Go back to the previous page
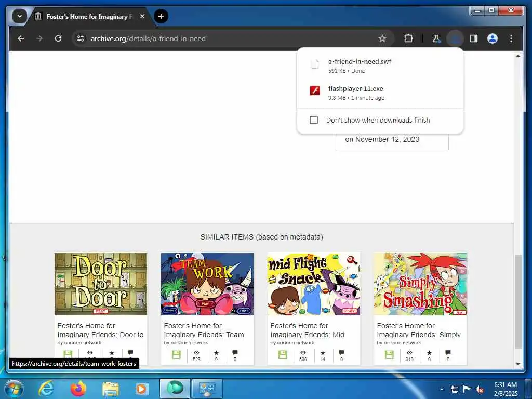The height and width of the screenshot is (399, 532). [21, 38]
